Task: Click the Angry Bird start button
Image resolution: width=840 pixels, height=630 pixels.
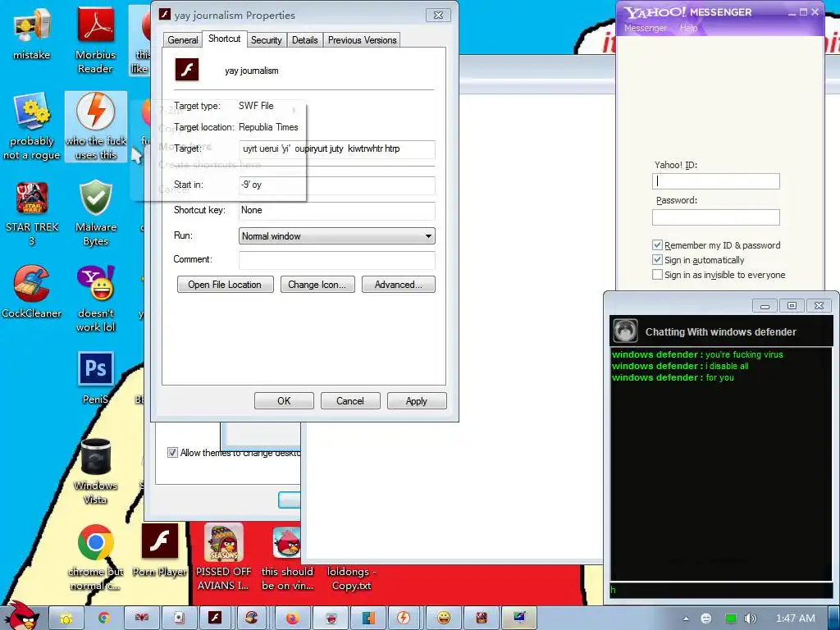Action: pos(21,616)
